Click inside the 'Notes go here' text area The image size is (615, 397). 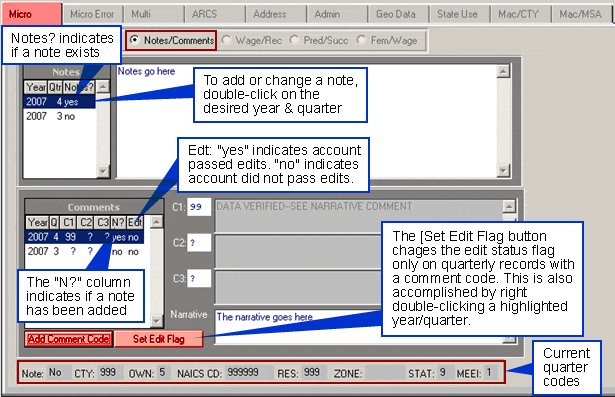click(x=307, y=121)
